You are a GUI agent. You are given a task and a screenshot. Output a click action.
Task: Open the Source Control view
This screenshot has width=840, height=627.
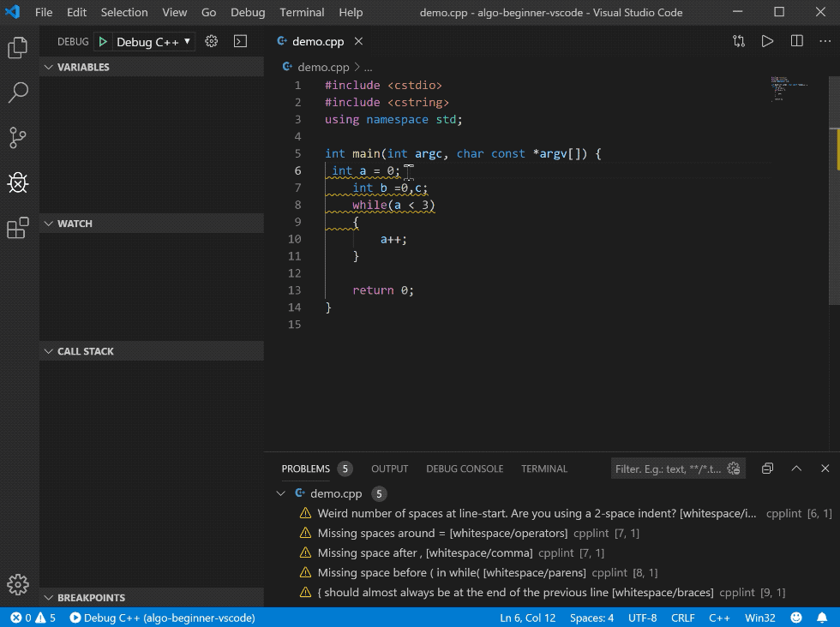18,137
